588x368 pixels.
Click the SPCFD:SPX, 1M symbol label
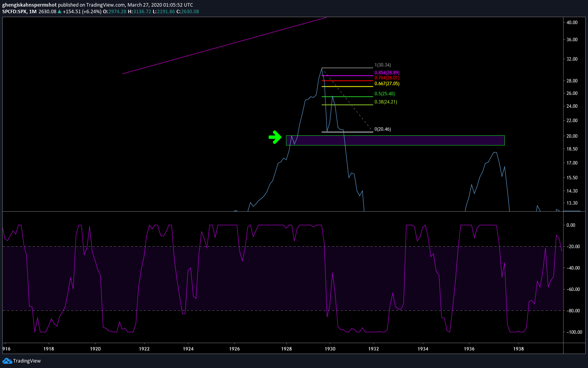(x=19, y=12)
